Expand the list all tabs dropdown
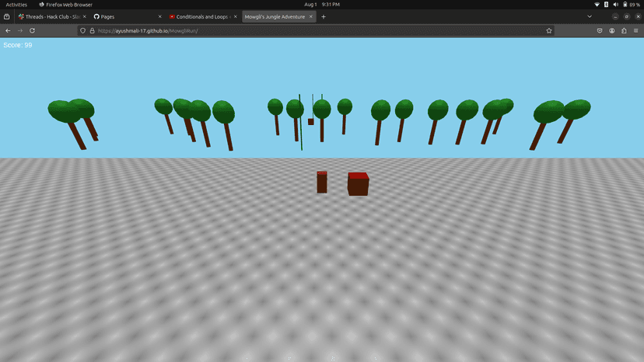 (590, 17)
